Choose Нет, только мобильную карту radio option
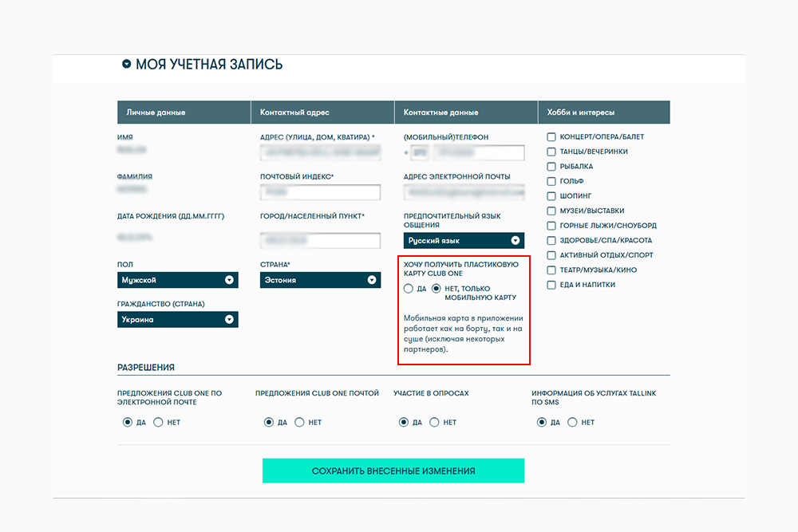Screen dimensions: 798x532 436,289
